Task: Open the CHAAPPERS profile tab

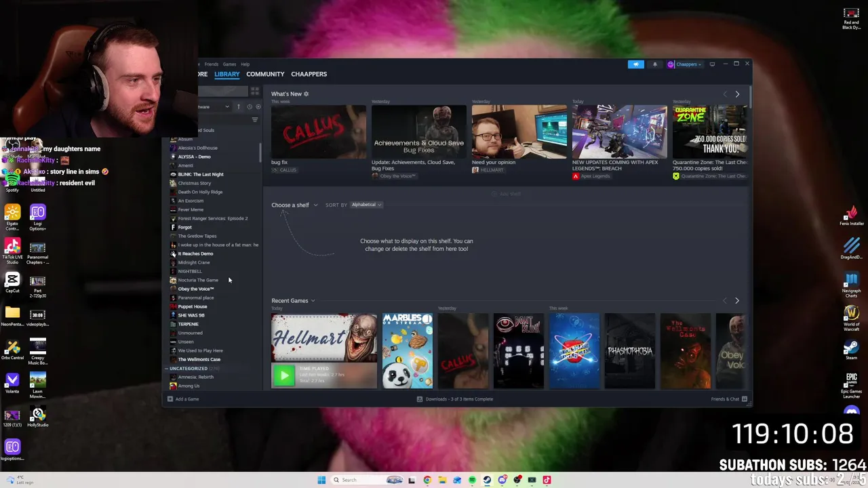Action: 309,74
